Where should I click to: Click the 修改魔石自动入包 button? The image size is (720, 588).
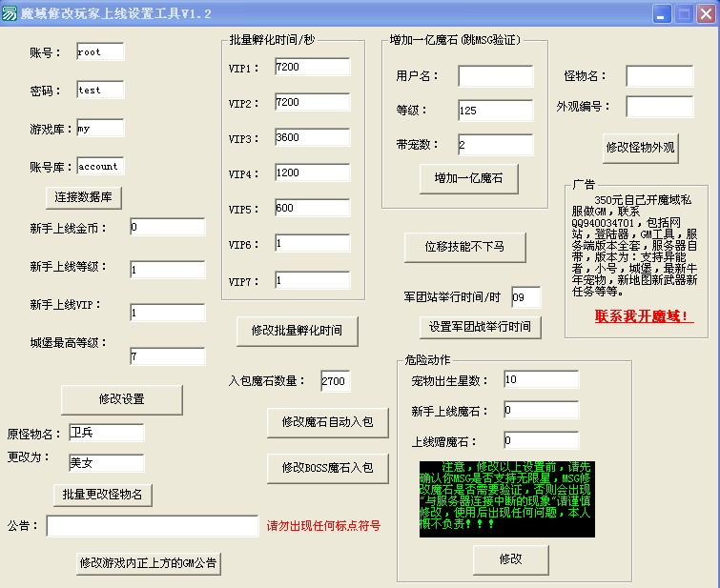point(327,422)
